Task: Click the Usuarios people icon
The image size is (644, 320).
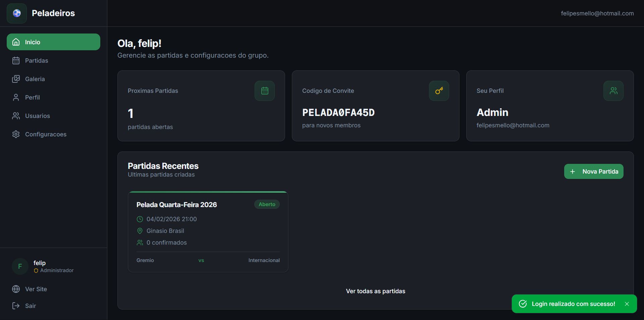Action: [x=16, y=116]
